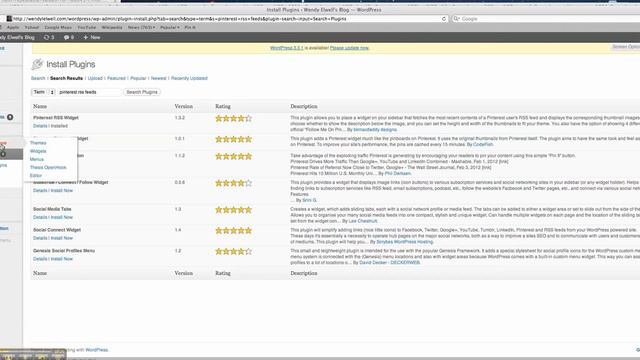Click the Name column header at top

click(40, 107)
